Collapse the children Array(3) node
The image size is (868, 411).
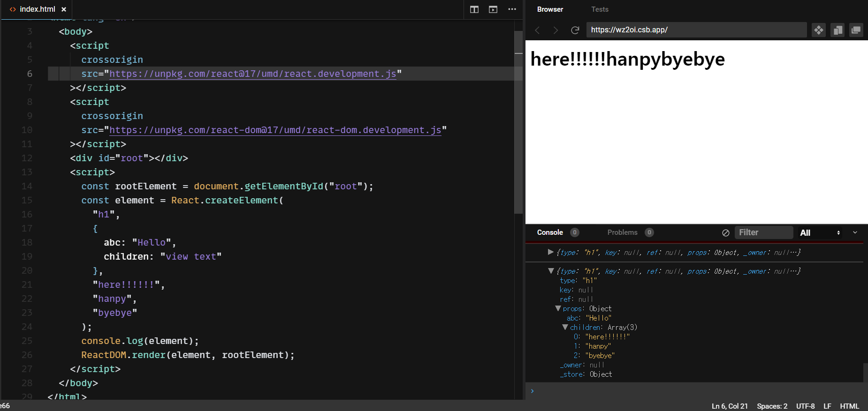[x=565, y=327]
